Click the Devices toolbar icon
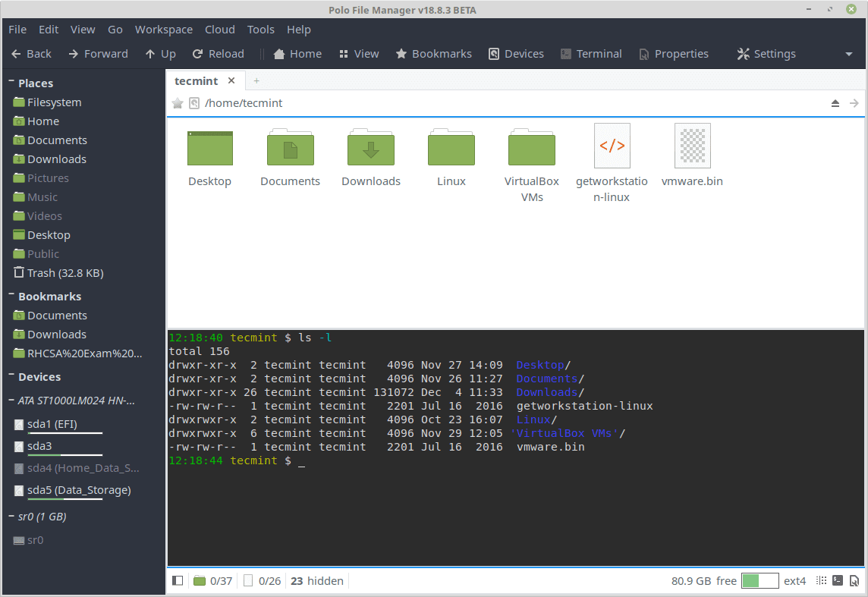This screenshot has width=868, height=597. (x=516, y=53)
